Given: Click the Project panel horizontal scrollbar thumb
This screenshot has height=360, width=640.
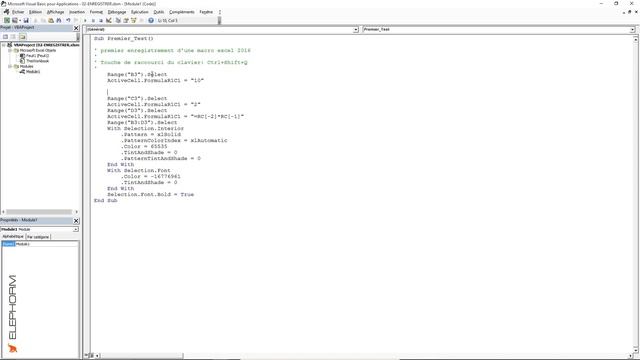Looking at the screenshot, I should pos(39,212).
